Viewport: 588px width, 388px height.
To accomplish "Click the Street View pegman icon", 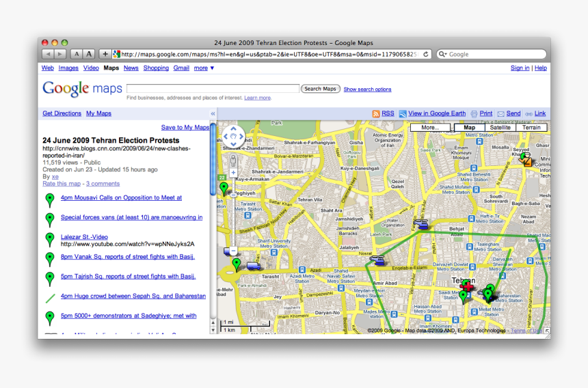I will click(233, 161).
